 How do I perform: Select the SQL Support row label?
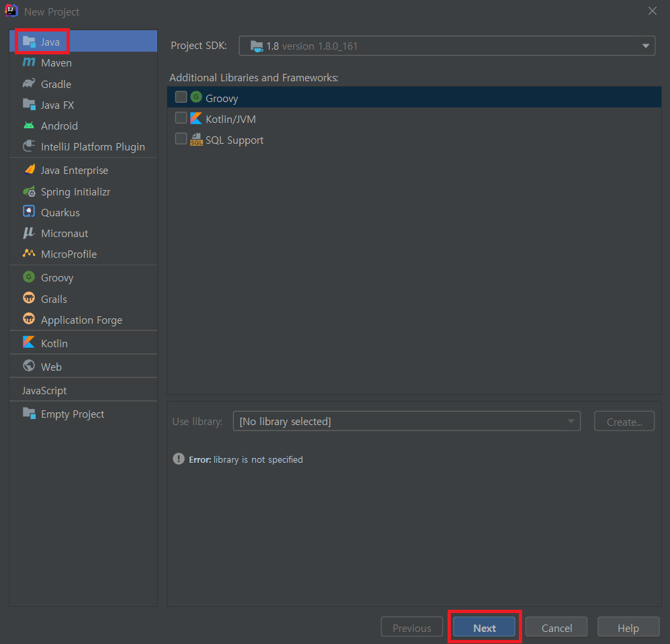tap(235, 140)
